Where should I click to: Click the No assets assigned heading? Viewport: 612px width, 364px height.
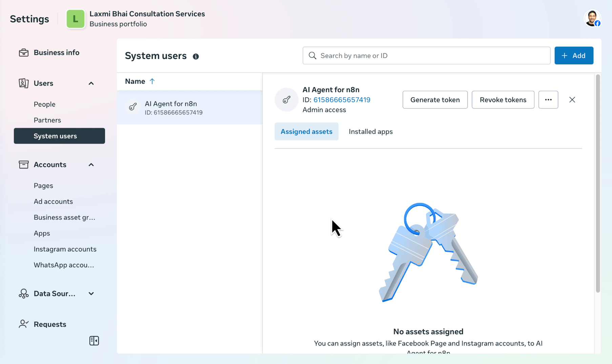pos(428,331)
